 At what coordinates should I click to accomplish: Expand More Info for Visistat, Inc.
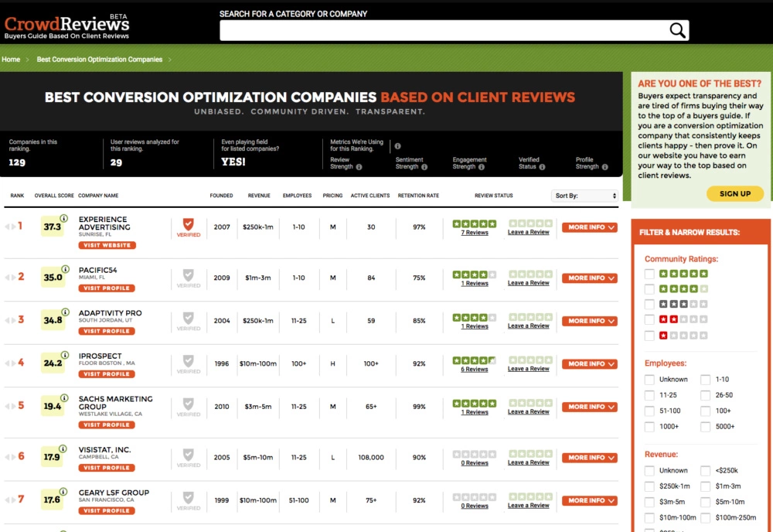(x=590, y=458)
